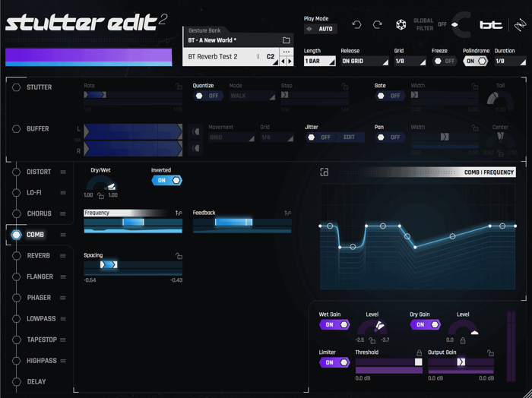Toggle the Dry Gain ON button
This screenshot has height=398, width=532.
pos(426,325)
